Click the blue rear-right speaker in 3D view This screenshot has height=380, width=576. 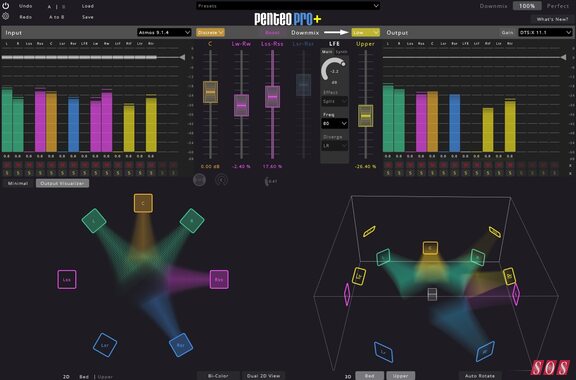pyautogui.click(x=485, y=352)
